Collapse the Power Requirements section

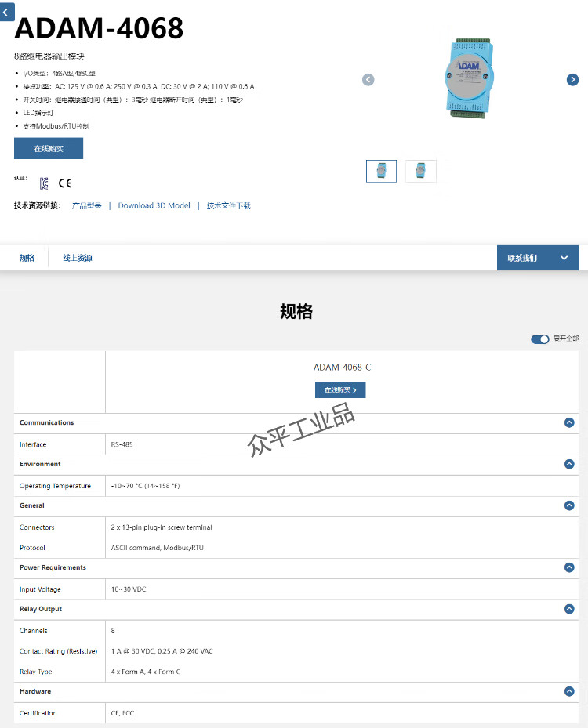pos(569,567)
